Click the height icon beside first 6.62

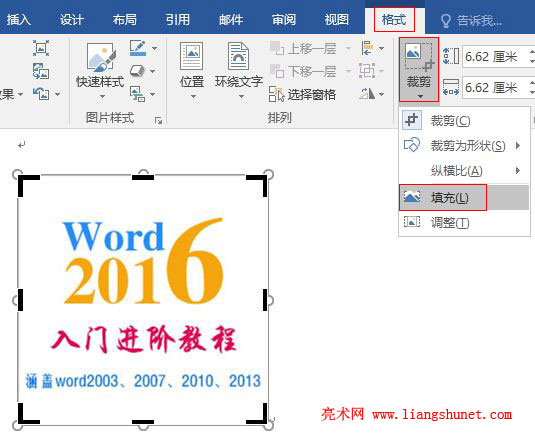[451, 56]
